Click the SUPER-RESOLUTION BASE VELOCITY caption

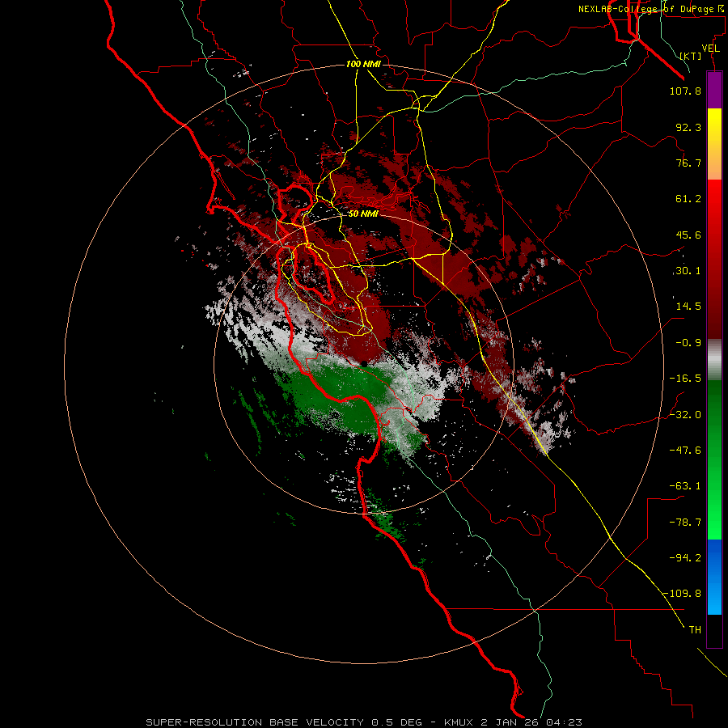(x=255, y=722)
